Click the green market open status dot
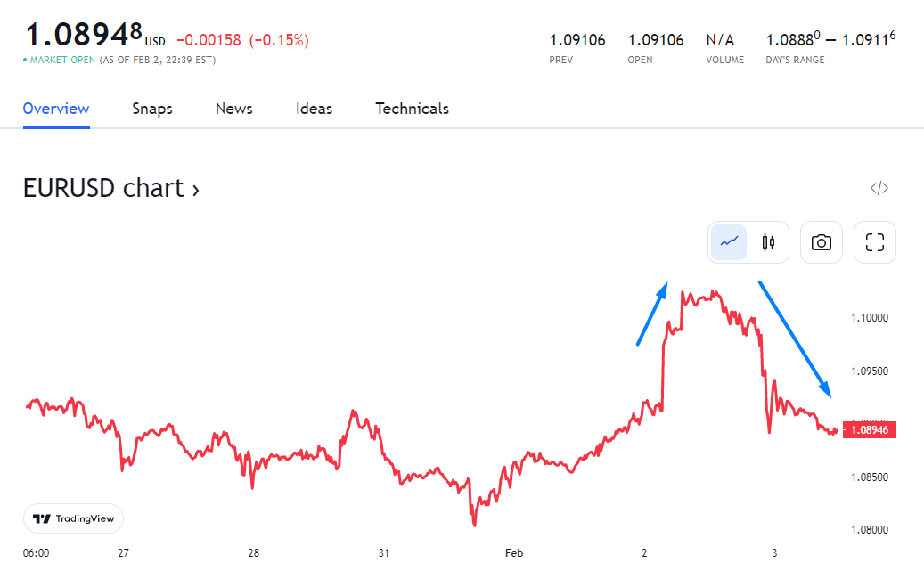Screen dimensions: 924x571 25,61
